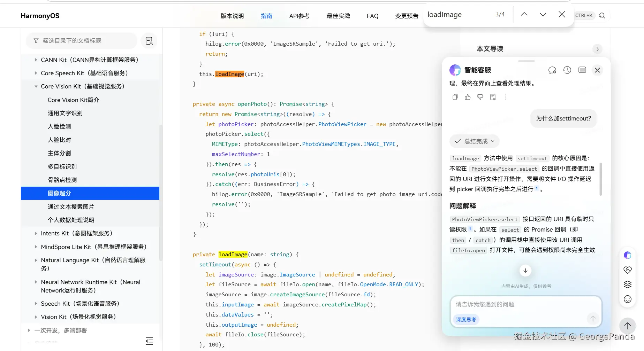Copy the assistant's reply
This screenshot has width=644, height=351.
455,97
